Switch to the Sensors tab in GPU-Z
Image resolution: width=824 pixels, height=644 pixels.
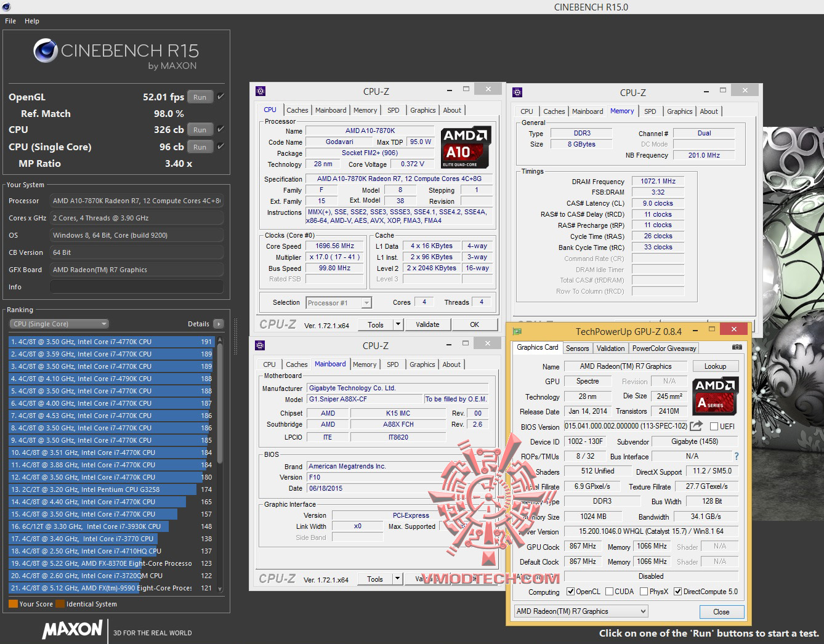click(x=578, y=348)
